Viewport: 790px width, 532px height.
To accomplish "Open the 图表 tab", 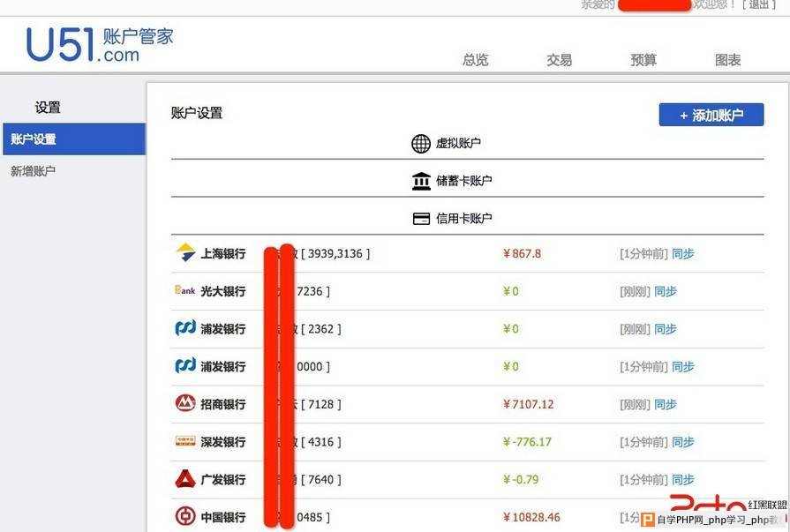I will [x=727, y=60].
